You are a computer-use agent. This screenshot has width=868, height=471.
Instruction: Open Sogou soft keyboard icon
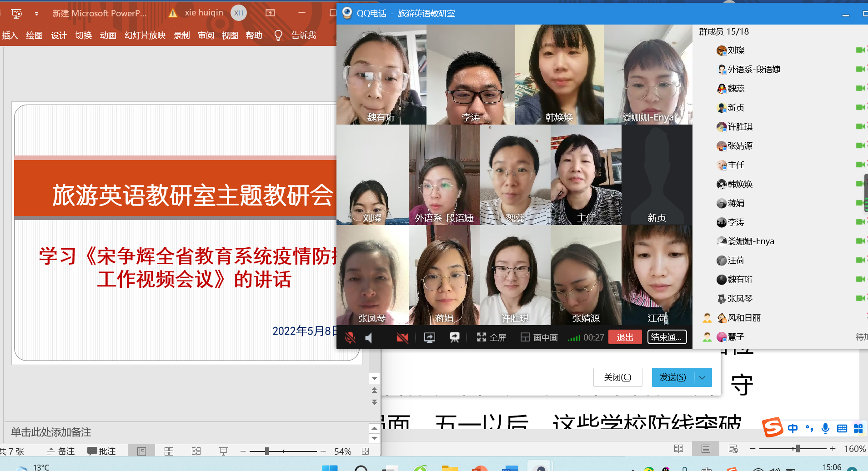coord(842,428)
